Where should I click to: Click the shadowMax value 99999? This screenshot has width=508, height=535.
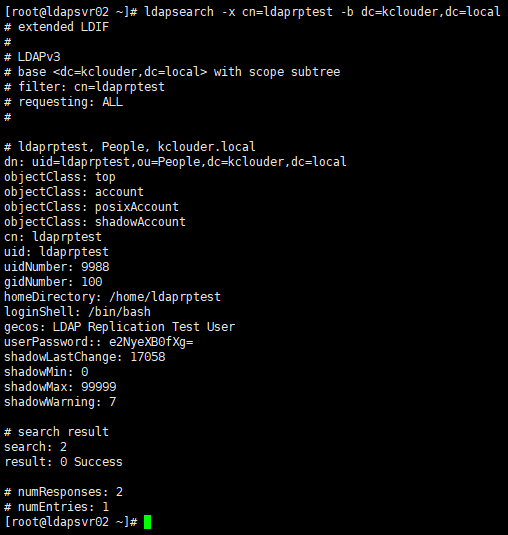[x=99, y=387]
